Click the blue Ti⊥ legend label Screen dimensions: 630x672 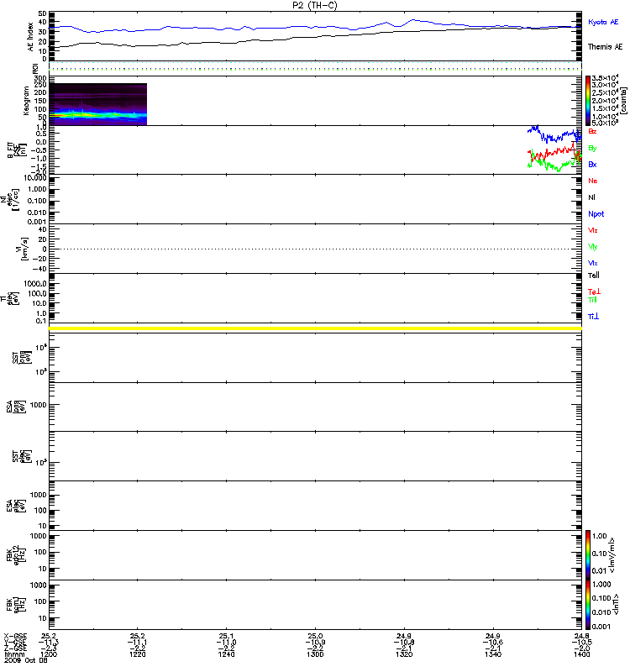(x=594, y=317)
